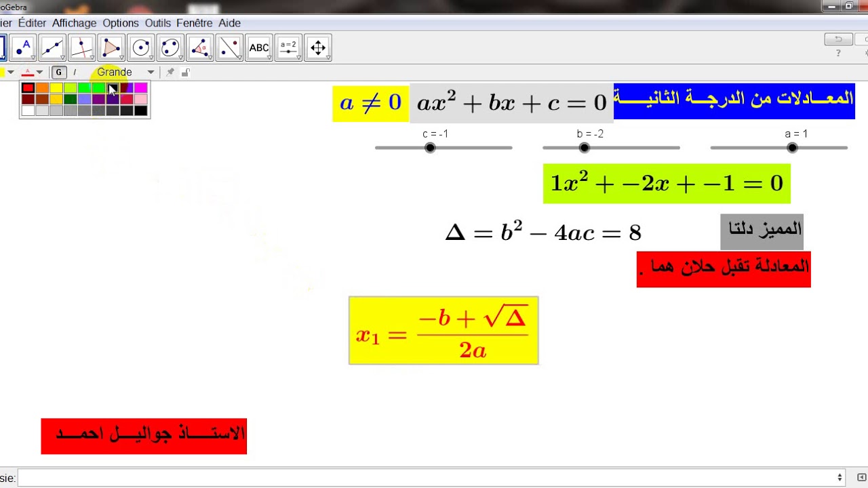Click the c = -1 slider label
This screenshot has width=868, height=488.
435,134
